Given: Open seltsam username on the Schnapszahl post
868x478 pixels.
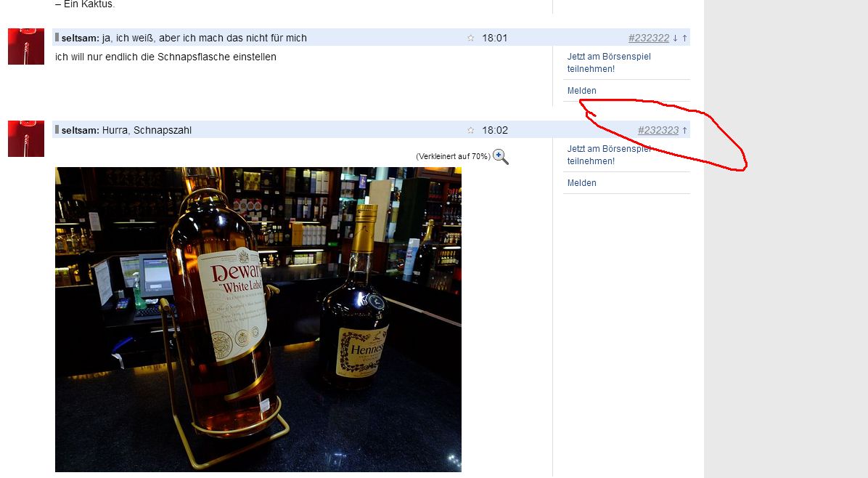Looking at the screenshot, I should point(81,131).
